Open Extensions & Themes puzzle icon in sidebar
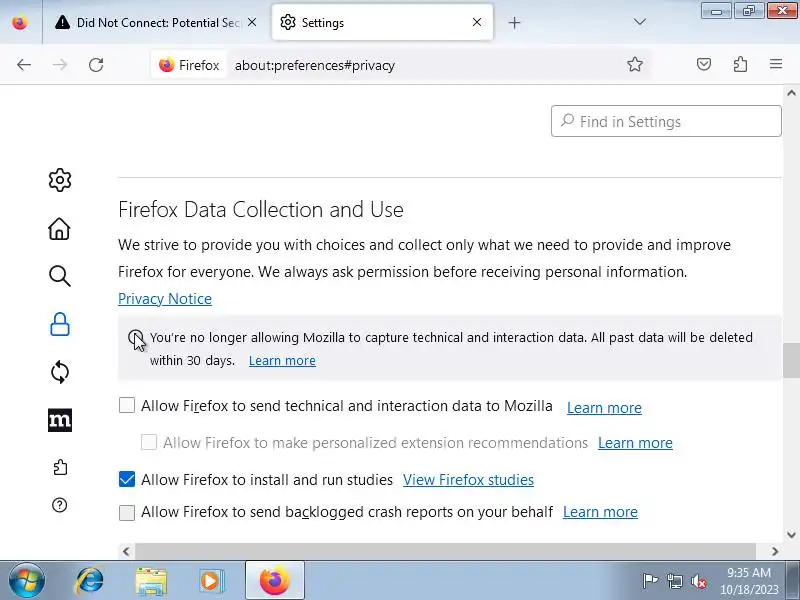The width and height of the screenshot is (800, 600). pyautogui.click(x=60, y=467)
